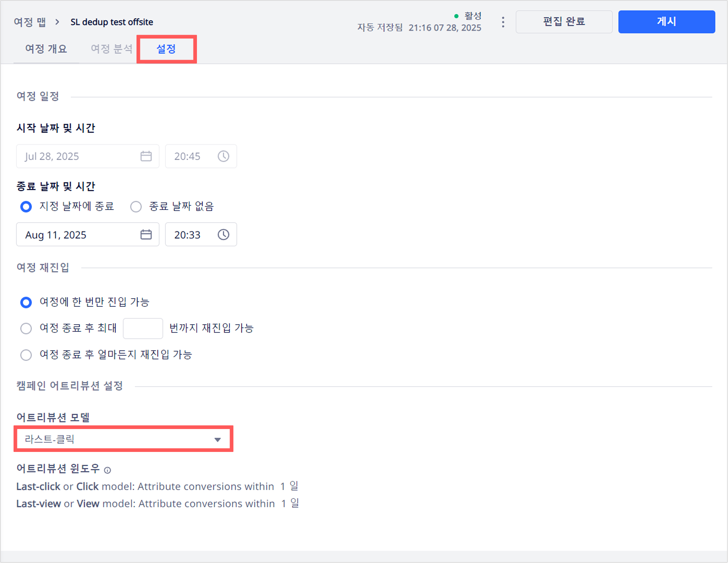This screenshot has width=728, height=563.
Task: Click the 활성 status indicator
Action: click(468, 16)
